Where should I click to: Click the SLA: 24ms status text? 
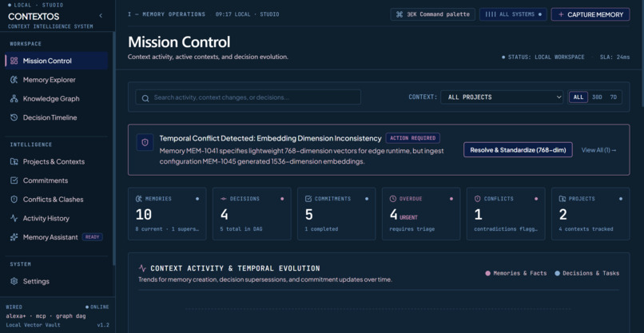point(614,57)
